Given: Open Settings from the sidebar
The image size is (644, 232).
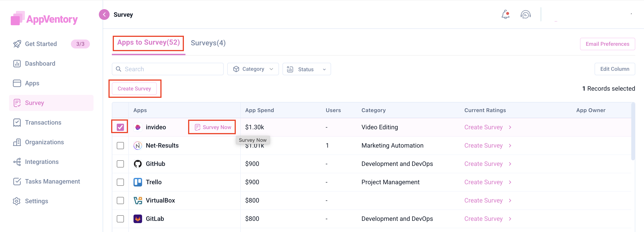Looking at the screenshot, I should (36, 201).
